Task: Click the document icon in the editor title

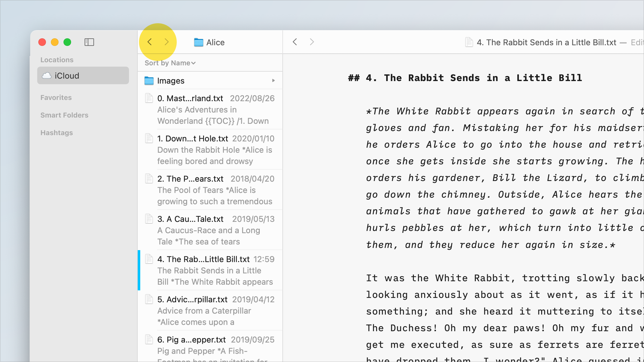Action: click(469, 42)
